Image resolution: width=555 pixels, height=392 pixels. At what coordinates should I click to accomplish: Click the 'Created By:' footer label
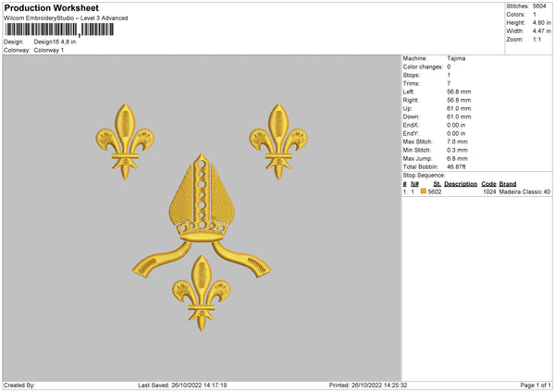19,386
